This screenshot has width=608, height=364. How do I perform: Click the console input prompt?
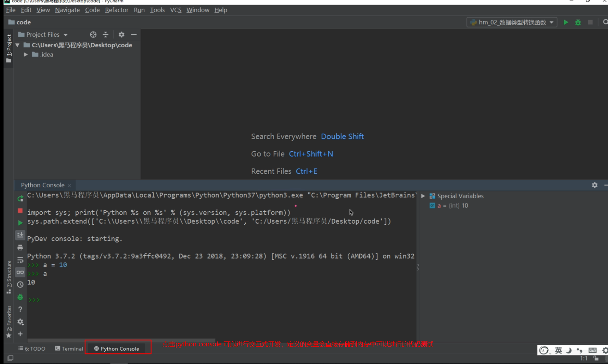pyautogui.click(x=34, y=300)
